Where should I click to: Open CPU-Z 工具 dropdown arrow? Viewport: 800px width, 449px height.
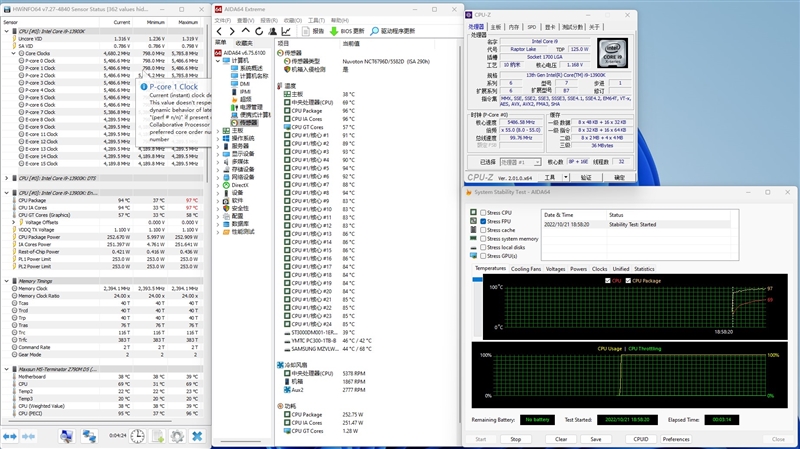coord(565,178)
